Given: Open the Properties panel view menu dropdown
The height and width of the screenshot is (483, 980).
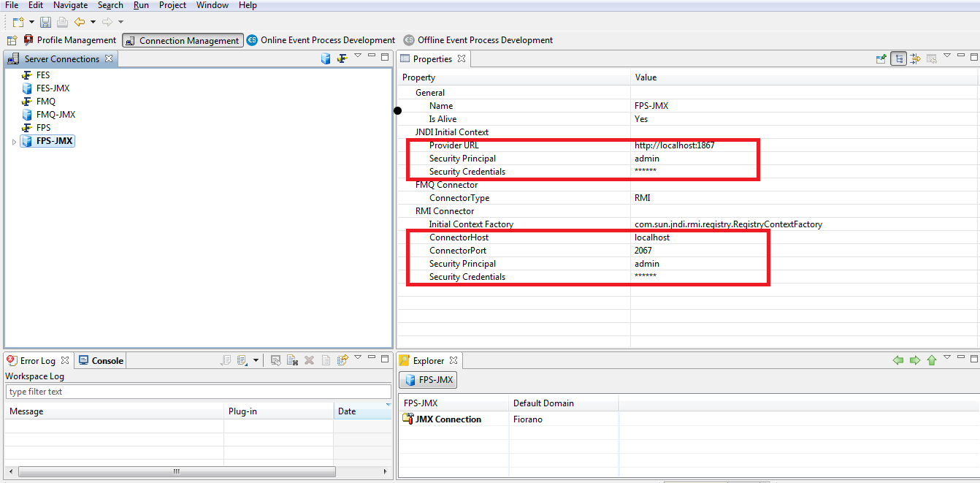Looking at the screenshot, I should [947, 56].
